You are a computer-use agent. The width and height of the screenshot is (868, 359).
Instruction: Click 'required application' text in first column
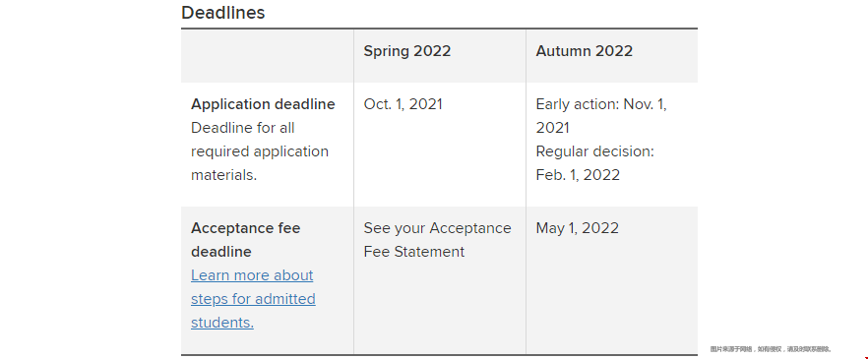tap(260, 151)
